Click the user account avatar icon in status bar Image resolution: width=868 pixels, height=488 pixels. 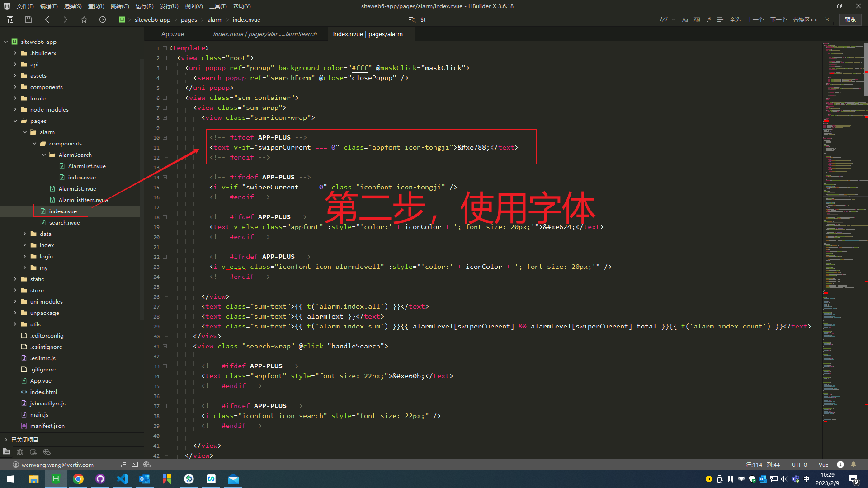coord(16,465)
